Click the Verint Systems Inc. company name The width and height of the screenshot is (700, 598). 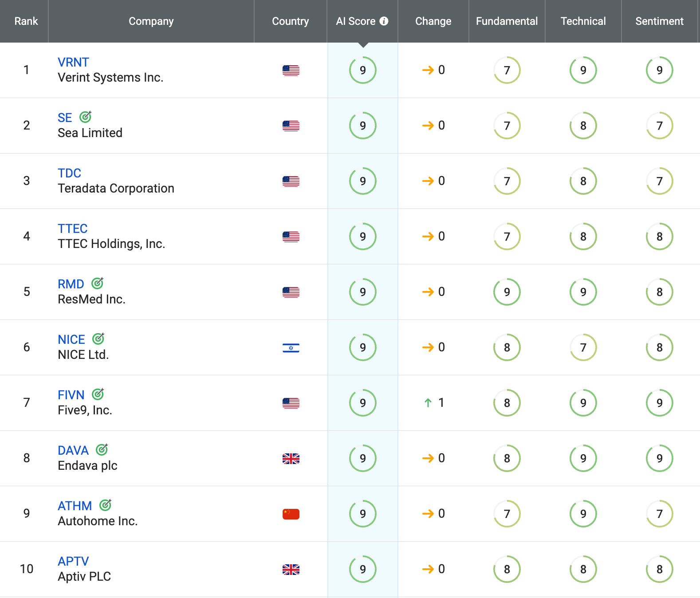click(x=110, y=78)
